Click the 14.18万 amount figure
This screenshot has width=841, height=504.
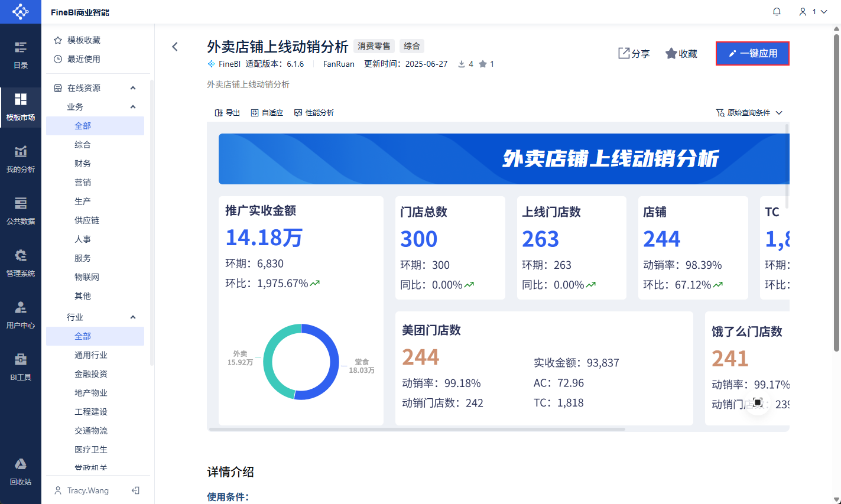click(264, 238)
